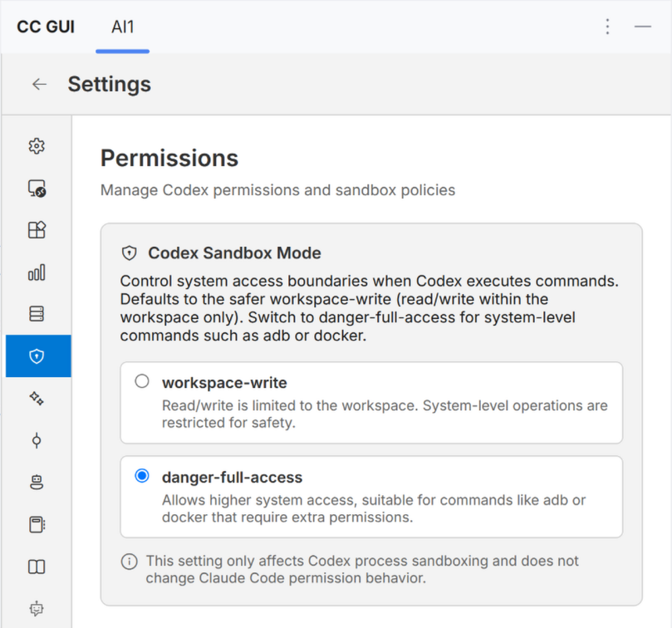
Task: Click the Settings header title
Action: 110,84
